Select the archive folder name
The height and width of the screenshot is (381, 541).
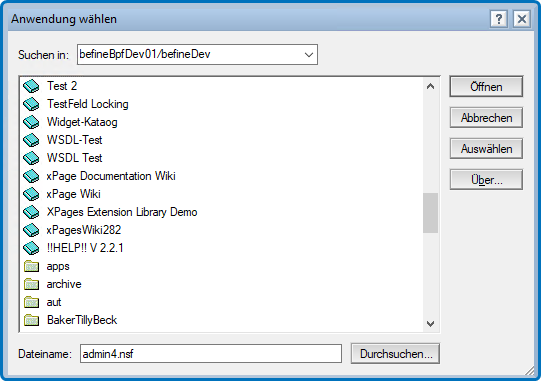point(64,284)
